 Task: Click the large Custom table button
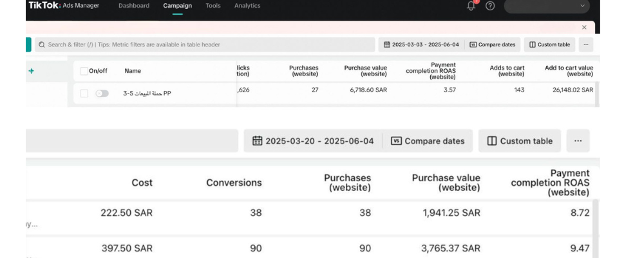click(x=519, y=141)
